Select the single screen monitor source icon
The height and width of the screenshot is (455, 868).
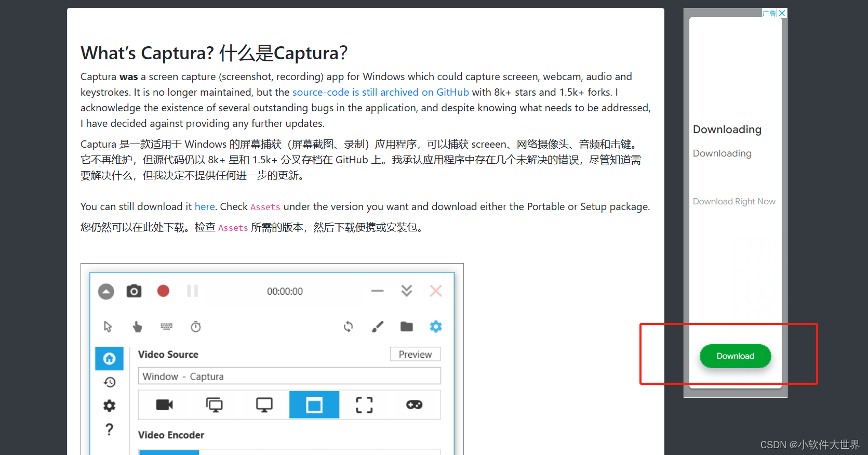264,405
